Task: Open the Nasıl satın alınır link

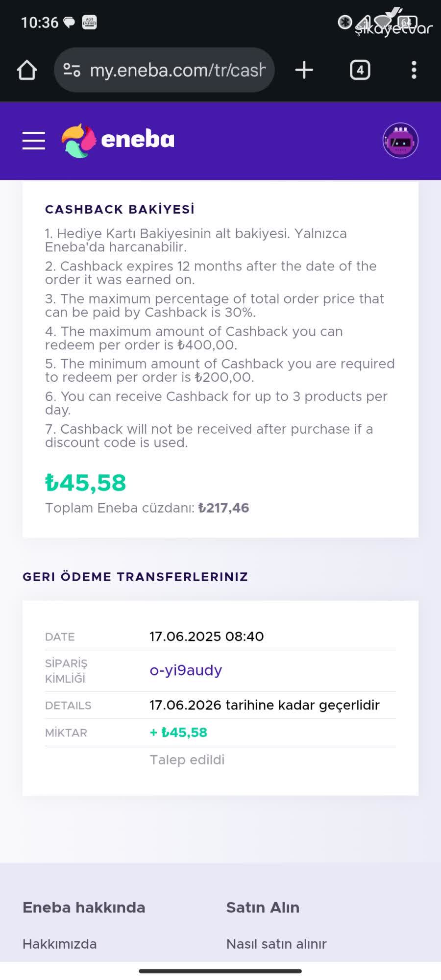Action: point(276,944)
